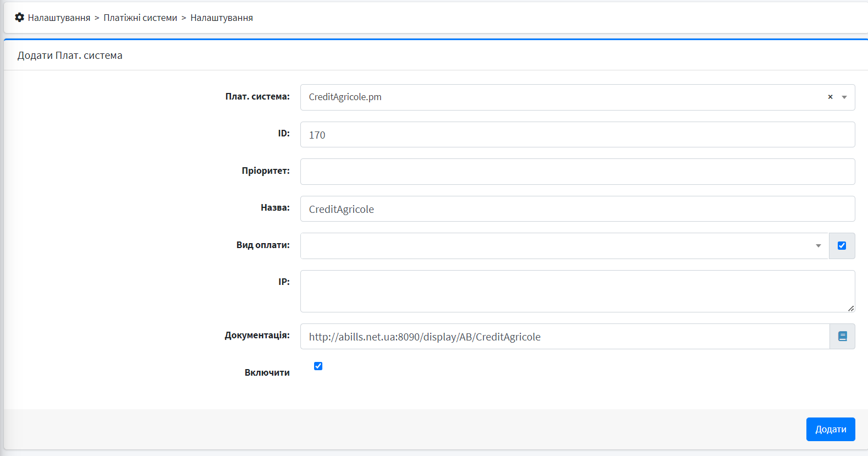The height and width of the screenshot is (456, 868).
Task: Click the Плат. система: label
Action: pyautogui.click(x=257, y=96)
